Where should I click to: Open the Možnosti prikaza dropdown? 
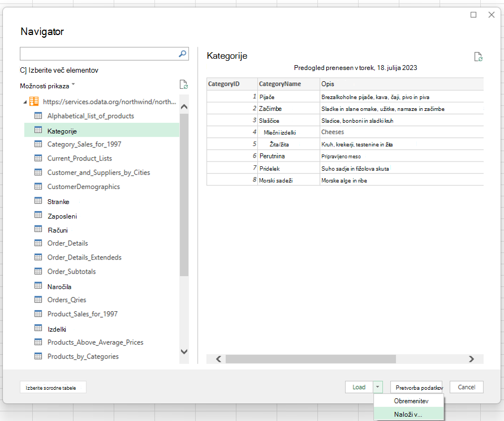[x=47, y=86]
